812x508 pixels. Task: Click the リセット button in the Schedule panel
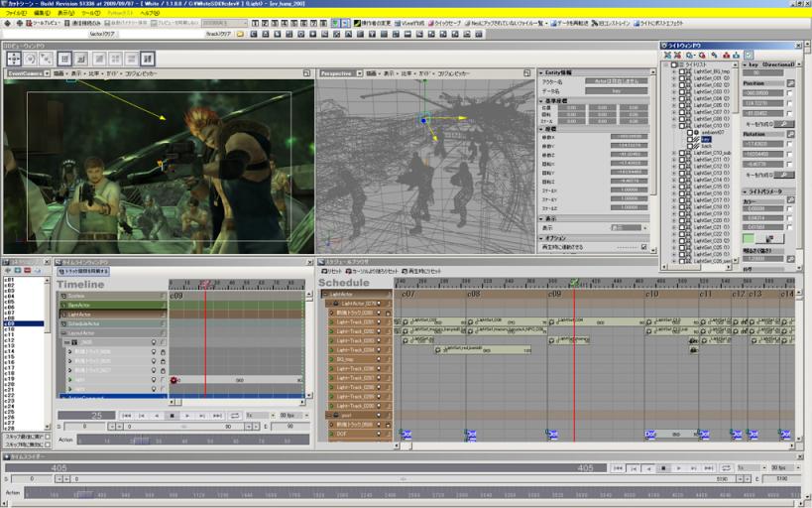332,271
